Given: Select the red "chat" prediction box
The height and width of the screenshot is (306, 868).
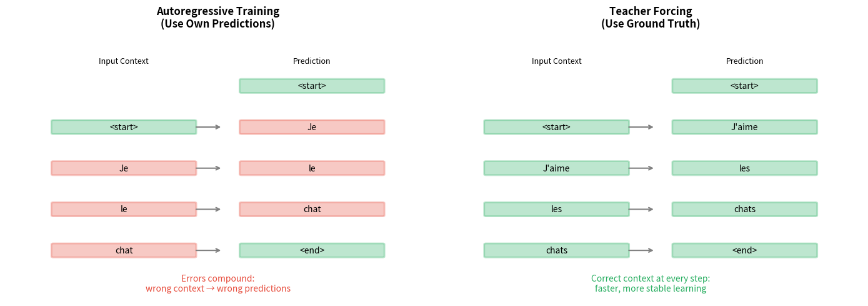Looking at the screenshot, I should [312, 209].
